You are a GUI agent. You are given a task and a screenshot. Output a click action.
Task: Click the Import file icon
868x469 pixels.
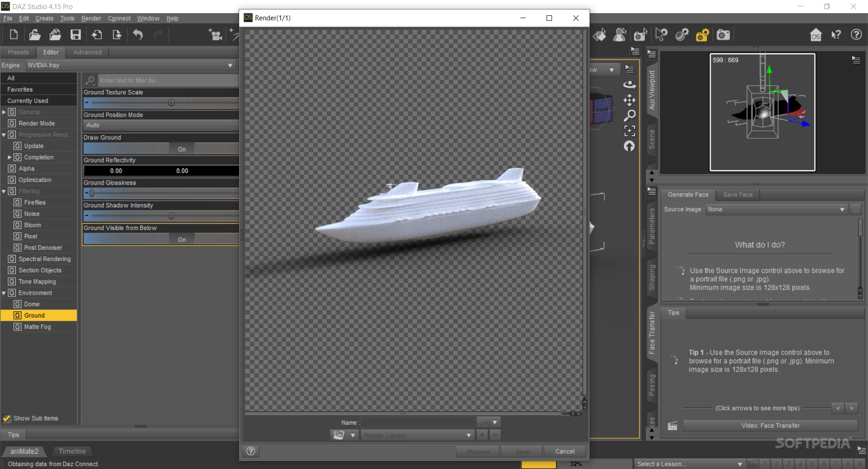click(x=96, y=35)
